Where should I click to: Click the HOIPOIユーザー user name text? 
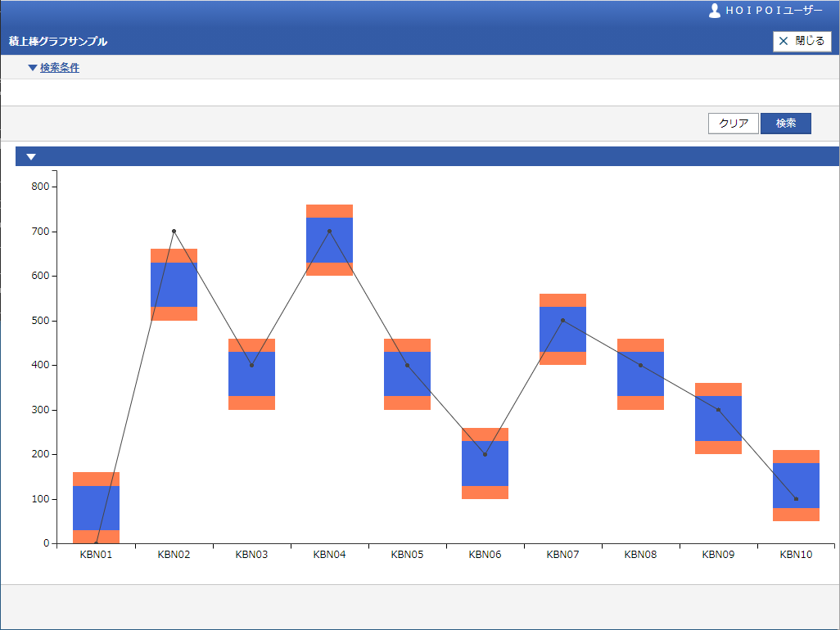[x=774, y=11]
